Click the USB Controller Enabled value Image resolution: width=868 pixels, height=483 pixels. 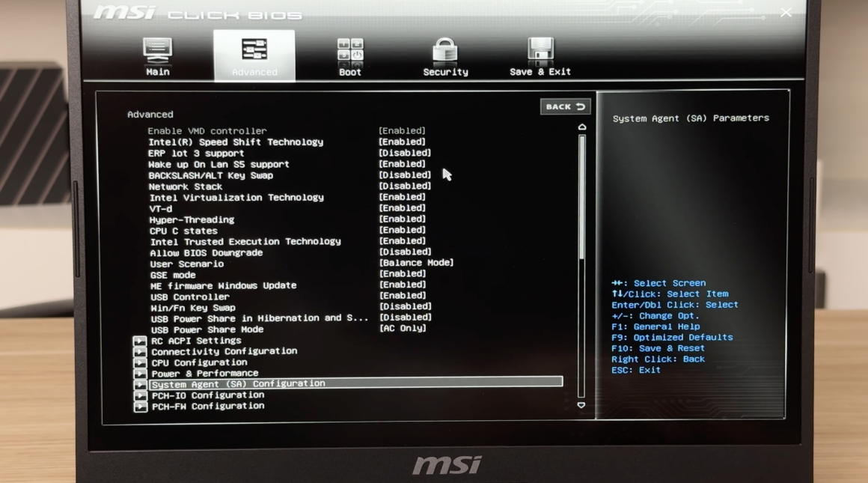click(403, 295)
